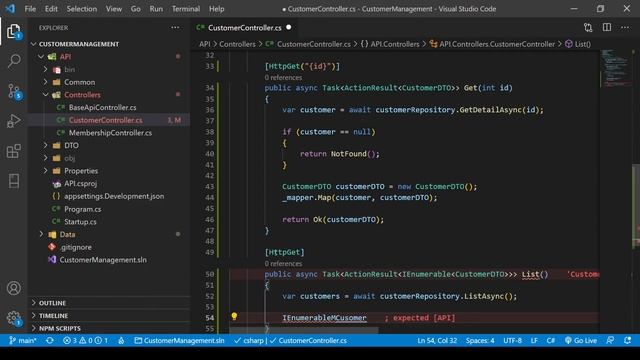Click the LF end-of-line indicator
The width and height of the screenshot is (640, 360).
tap(534, 340)
